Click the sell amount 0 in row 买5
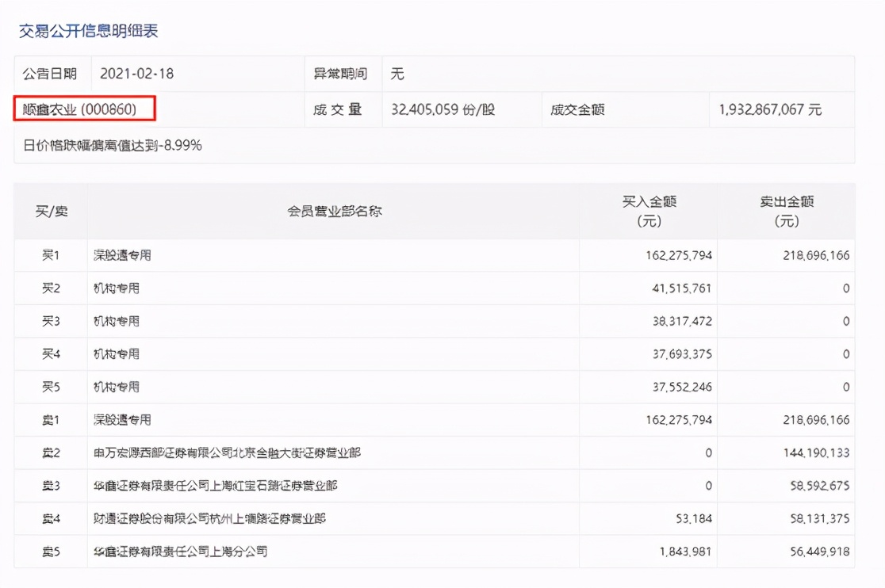The height and width of the screenshot is (588, 885). click(x=846, y=387)
